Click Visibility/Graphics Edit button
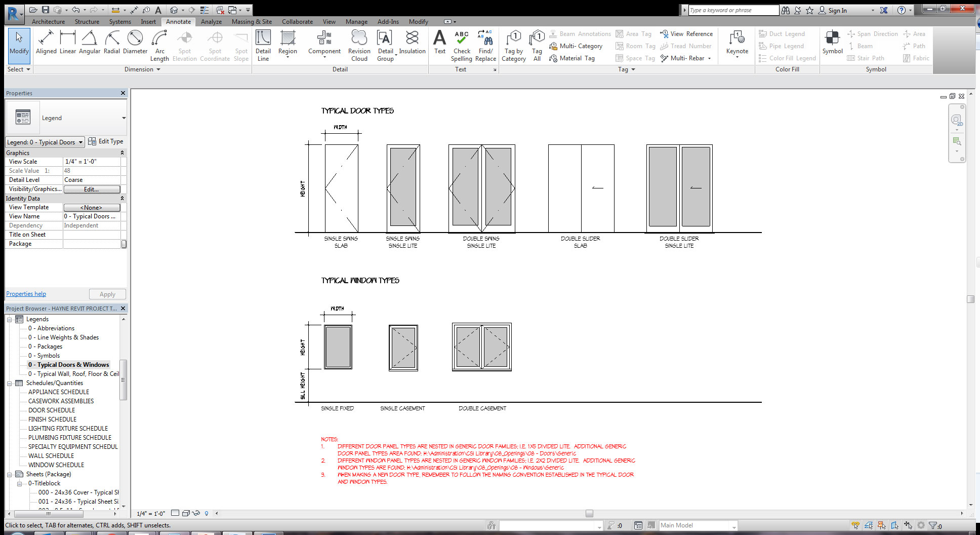 click(x=92, y=189)
